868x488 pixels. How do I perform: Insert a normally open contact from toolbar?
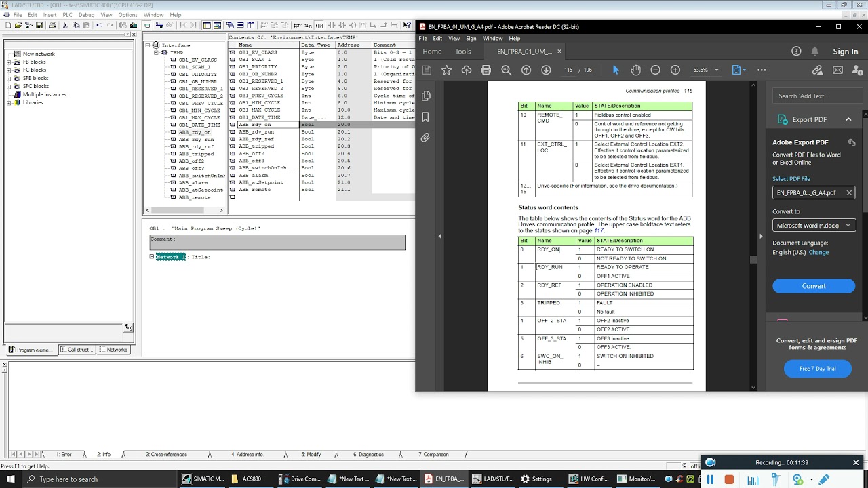pos(332,26)
